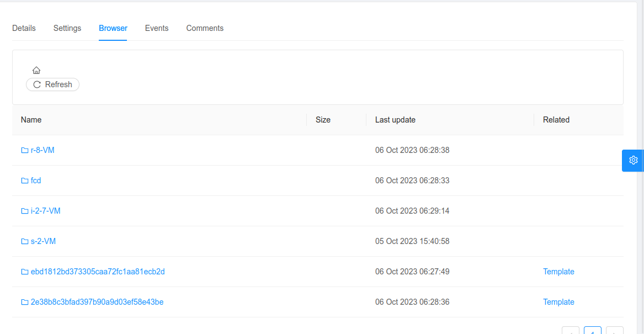Click the Refresh button

pos(52,84)
